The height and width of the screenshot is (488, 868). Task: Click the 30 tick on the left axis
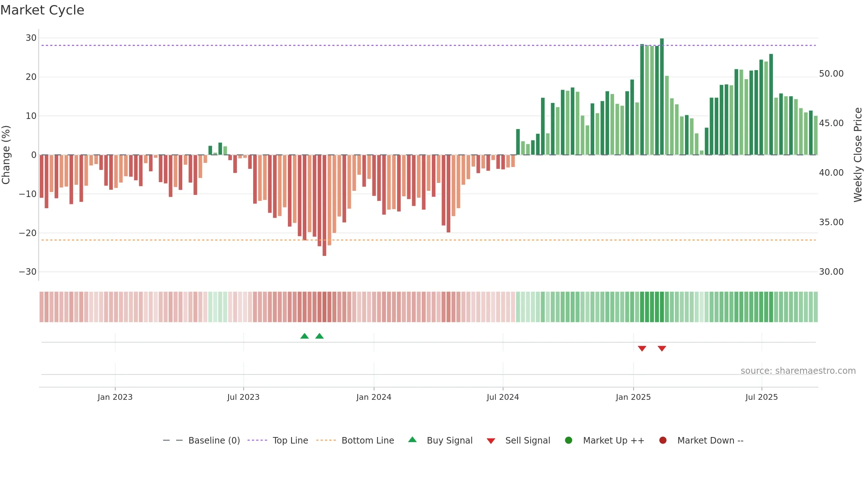coord(31,38)
